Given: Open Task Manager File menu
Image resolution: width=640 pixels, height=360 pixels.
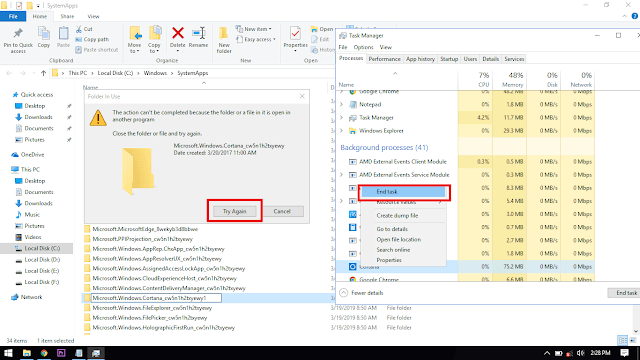Looking at the screenshot, I should 343,47.
